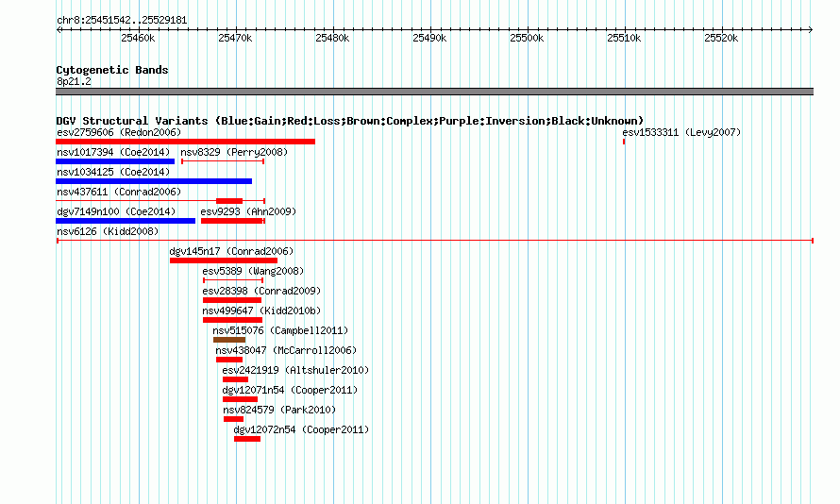Open the nsv515076 (Campbell2011) label
The height and width of the screenshot is (504, 840).
tap(280, 330)
